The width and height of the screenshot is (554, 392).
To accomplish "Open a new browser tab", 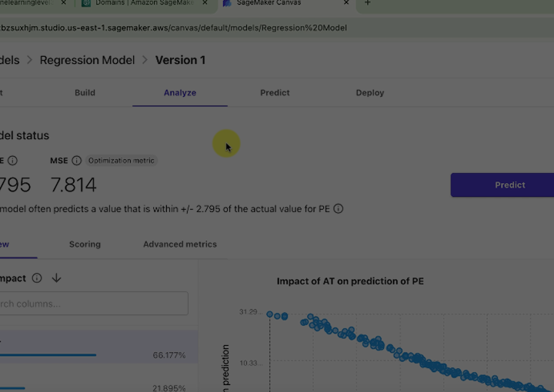I will tap(368, 2).
